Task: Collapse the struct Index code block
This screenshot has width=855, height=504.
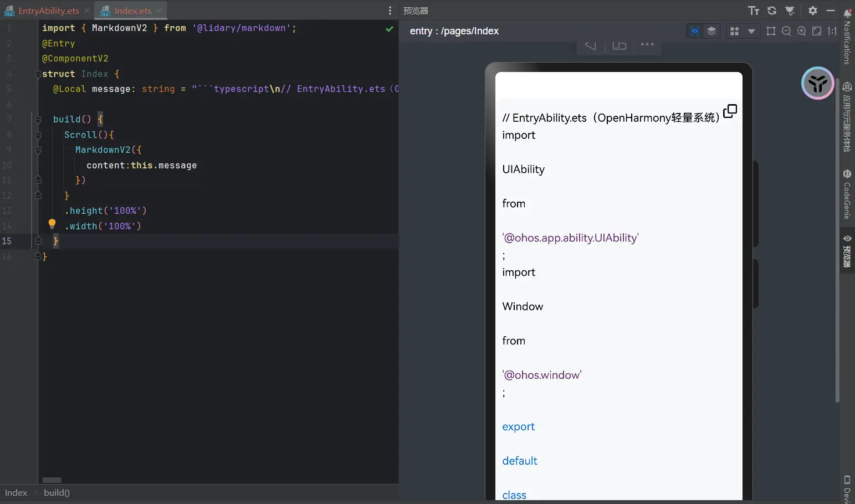Action: [38, 74]
